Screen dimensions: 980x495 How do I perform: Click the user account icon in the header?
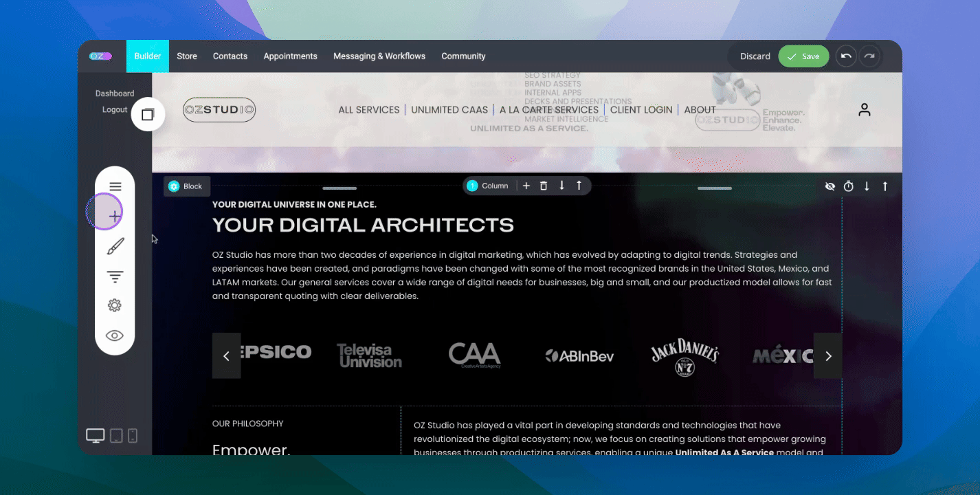(865, 110)
